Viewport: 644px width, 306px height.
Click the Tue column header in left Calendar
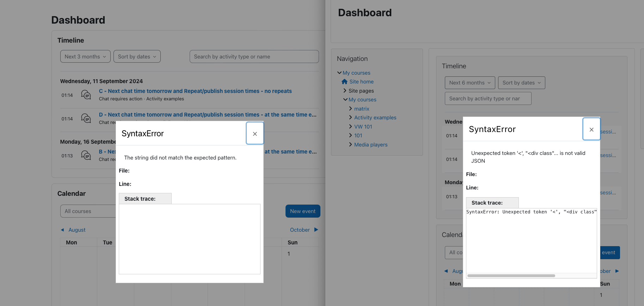click(108, 243)
